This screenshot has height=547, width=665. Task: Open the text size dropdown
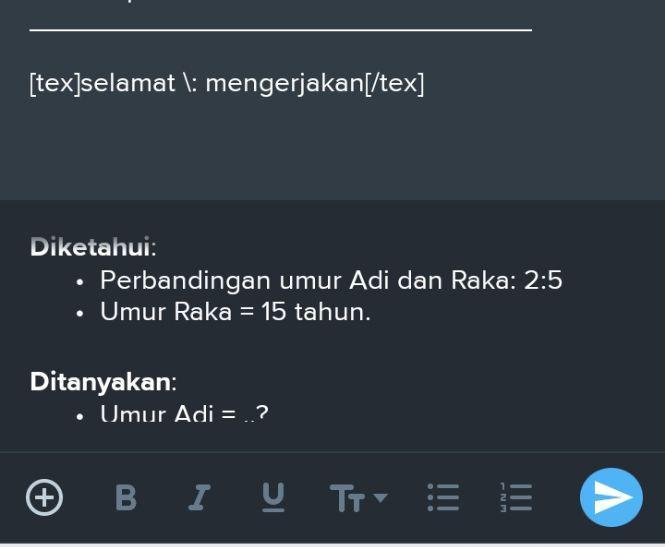(x=358, y=498)
